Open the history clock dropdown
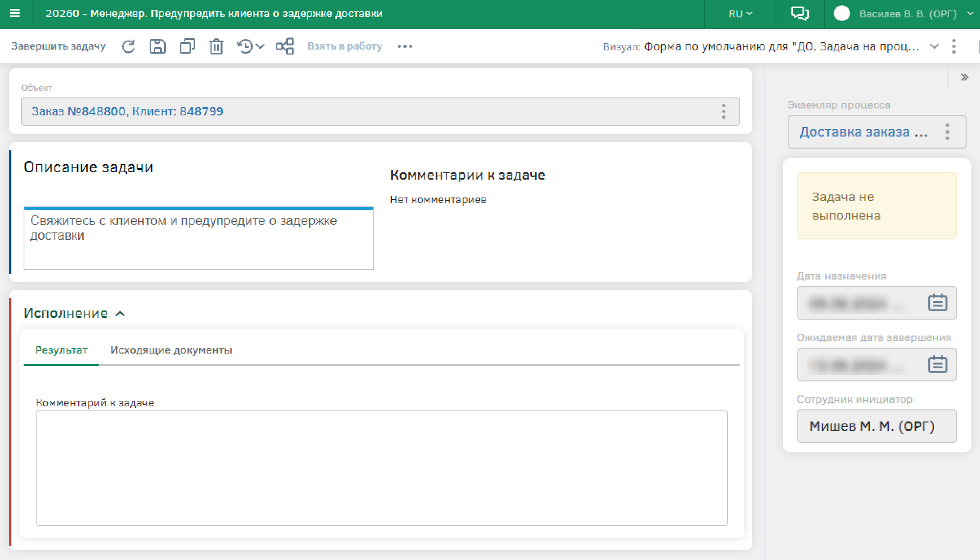 point(250,46)
